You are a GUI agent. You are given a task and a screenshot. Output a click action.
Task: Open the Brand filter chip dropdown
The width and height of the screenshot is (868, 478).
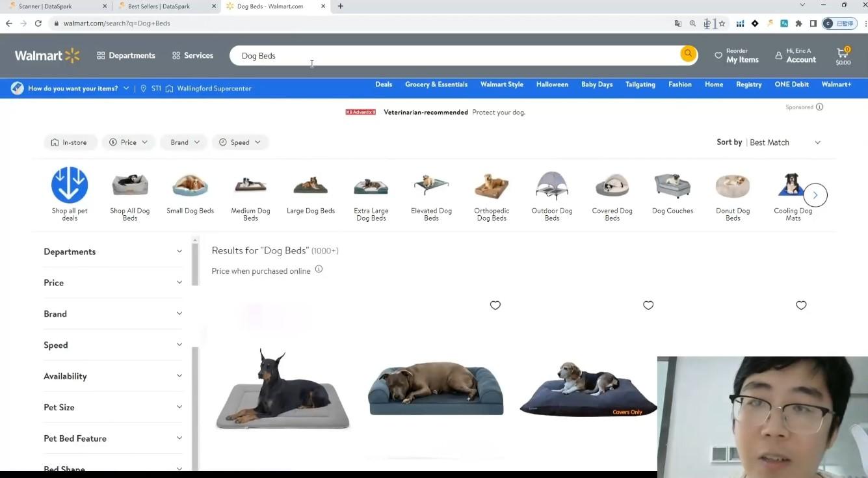click(x=183, y=142)
